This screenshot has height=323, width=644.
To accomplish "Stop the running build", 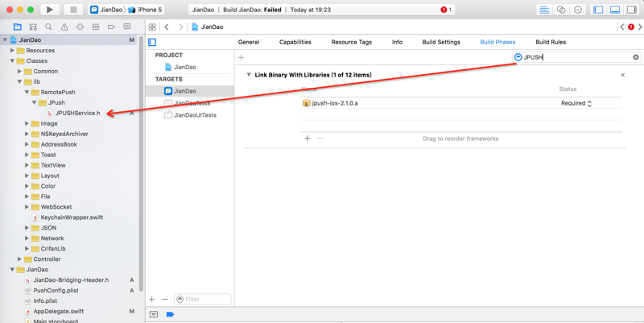I will point(73,10).
